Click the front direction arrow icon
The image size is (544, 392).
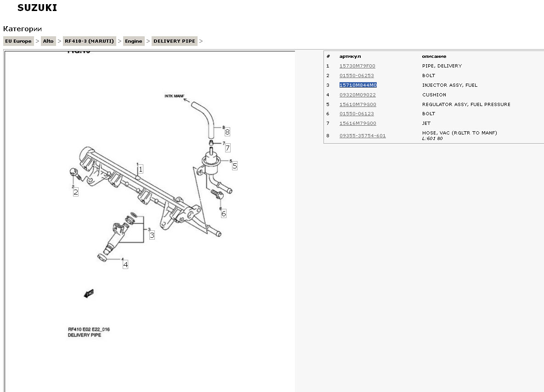tap(89, 294)
